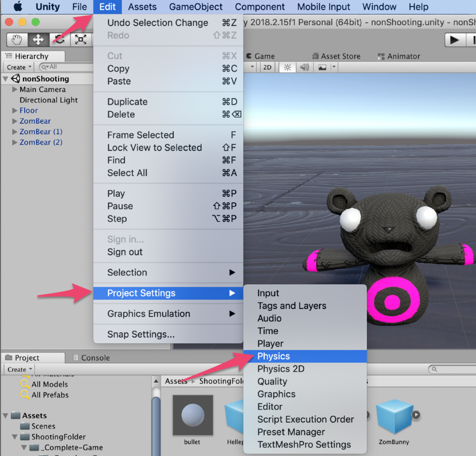Expand the Selection submenu
476x456 pixels.
coord(168,273)
